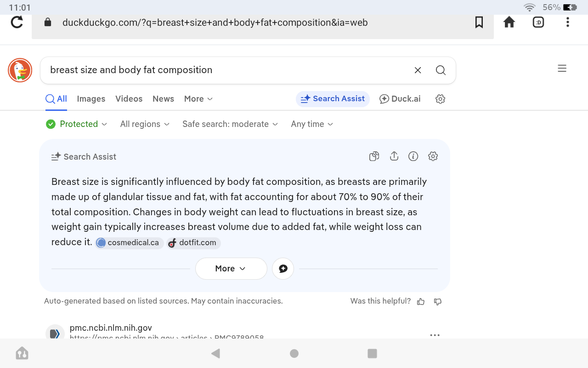
Task: Open the Safe search: moderate dropdown
Action: click(x=230, y=124)
